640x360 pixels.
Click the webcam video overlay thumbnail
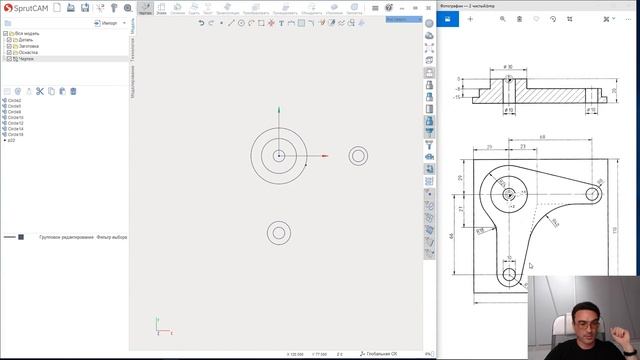click(584, 318)
